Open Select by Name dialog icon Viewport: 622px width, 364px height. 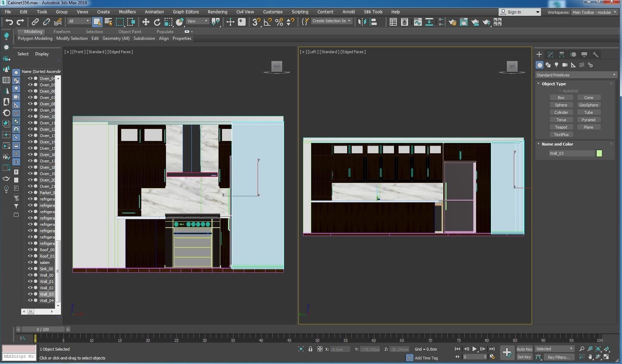[x=108, y=22]
